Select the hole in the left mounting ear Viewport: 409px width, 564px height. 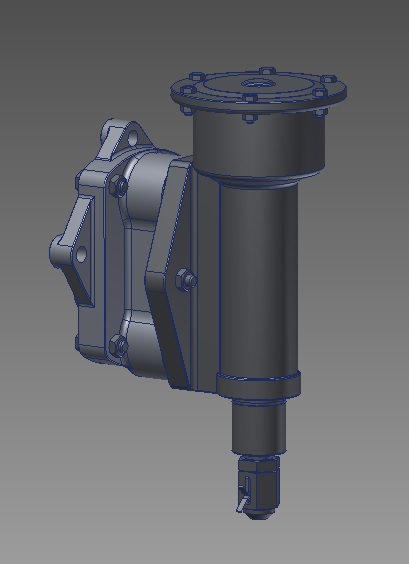81,254
